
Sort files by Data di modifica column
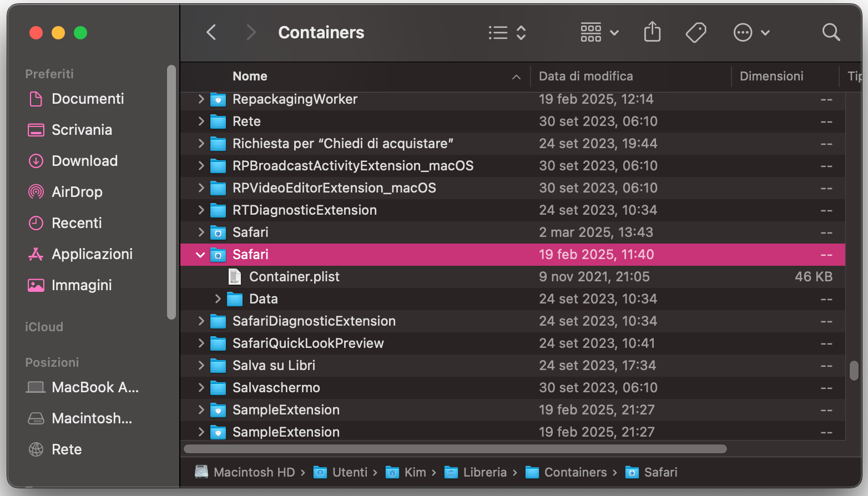[x=586, y=76]
